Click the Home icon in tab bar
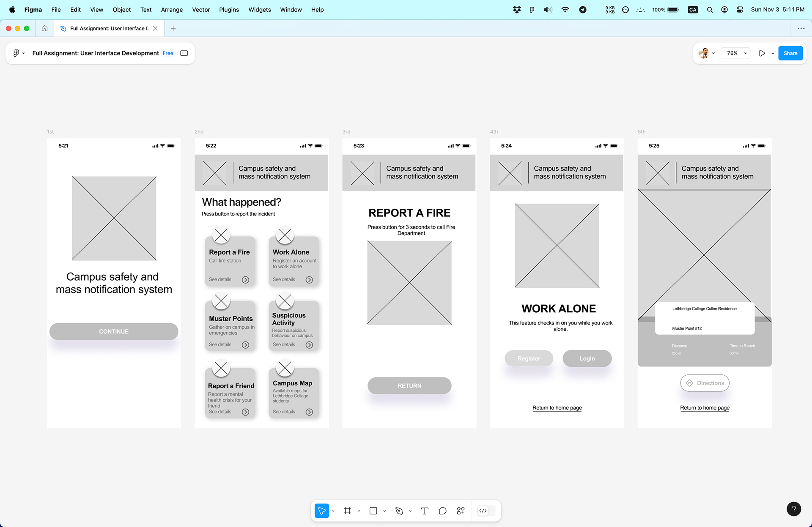The height and width of the screenshot is (527, 812). coord(44,28)
